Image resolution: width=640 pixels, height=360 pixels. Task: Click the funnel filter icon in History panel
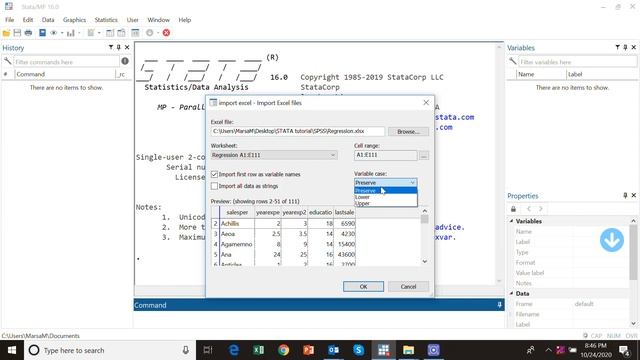pos(111,47)
